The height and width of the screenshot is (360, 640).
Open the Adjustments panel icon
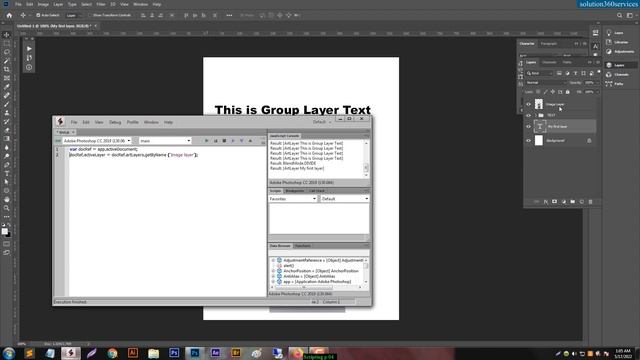pos(609,51)
